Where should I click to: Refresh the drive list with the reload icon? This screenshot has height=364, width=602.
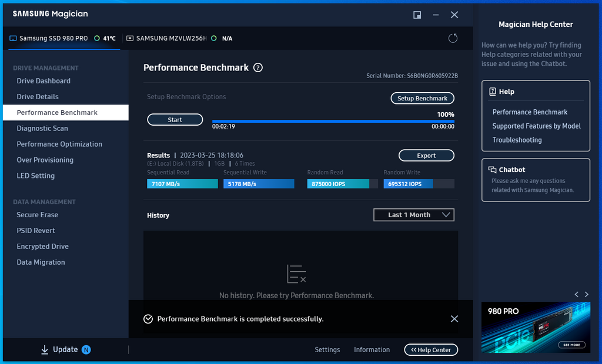[x=453, y=38]
